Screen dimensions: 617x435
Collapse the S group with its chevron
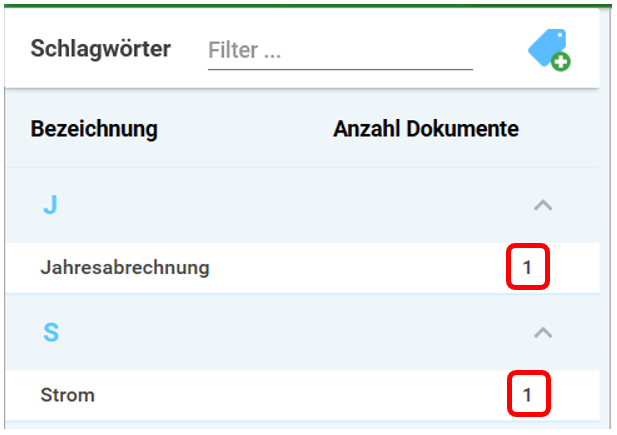[543, 333]
